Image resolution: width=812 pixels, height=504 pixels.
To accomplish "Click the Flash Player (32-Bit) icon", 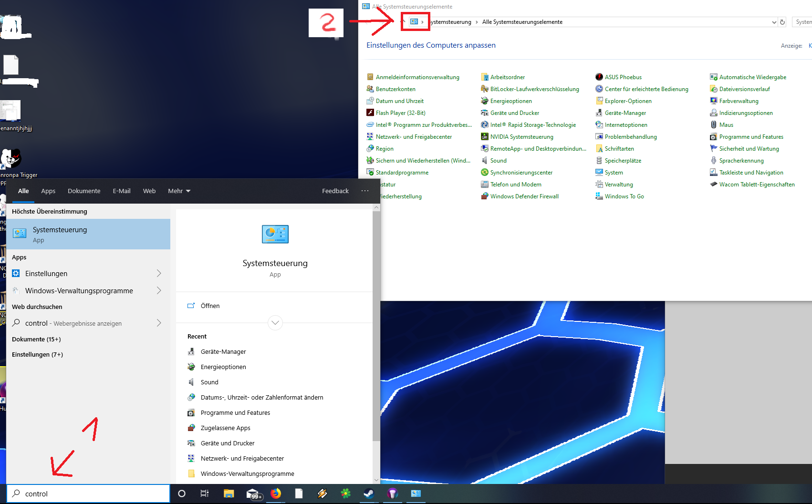I will (x=370, y=113).
